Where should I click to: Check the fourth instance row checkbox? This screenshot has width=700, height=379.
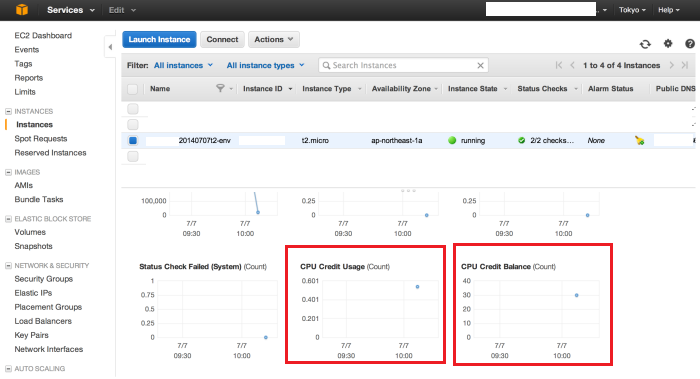click(x=133, y=156)
